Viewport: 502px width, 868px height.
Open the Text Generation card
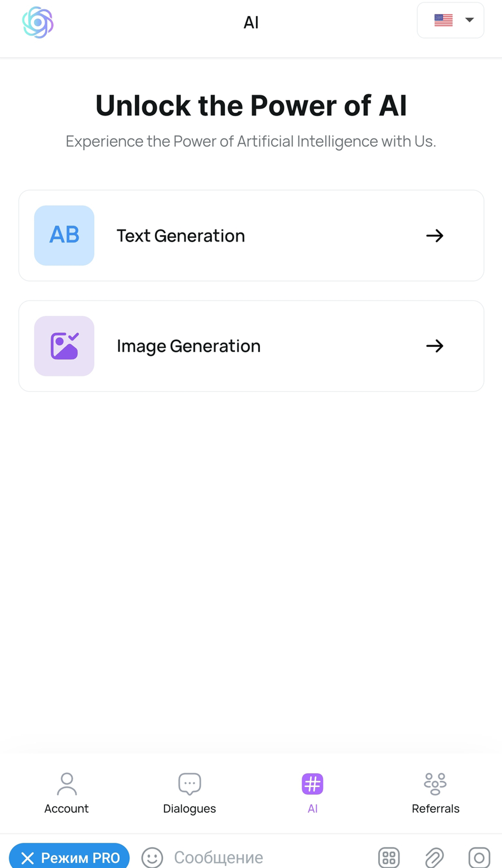(251, 236)
